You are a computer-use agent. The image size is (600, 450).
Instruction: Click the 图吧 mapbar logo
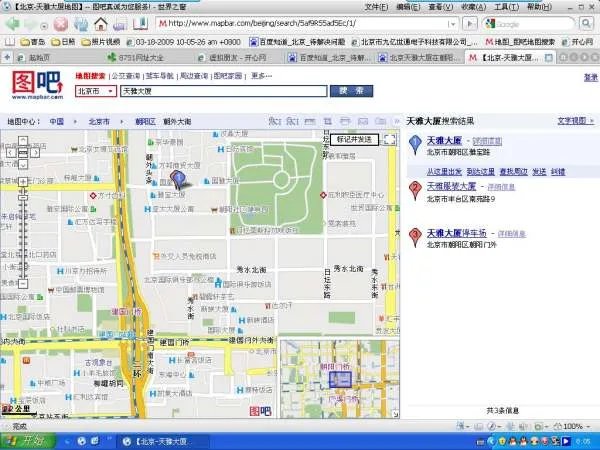click(38, 85)
